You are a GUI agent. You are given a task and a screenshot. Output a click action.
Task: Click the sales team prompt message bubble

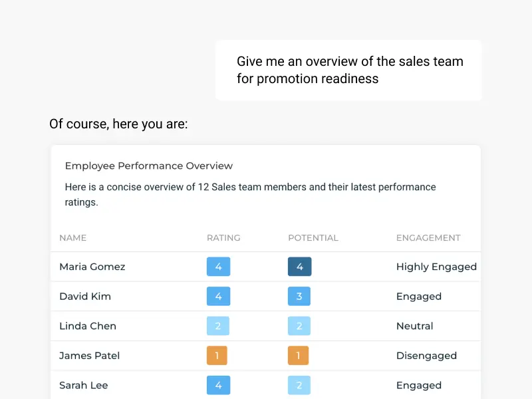tap(348, 70)
